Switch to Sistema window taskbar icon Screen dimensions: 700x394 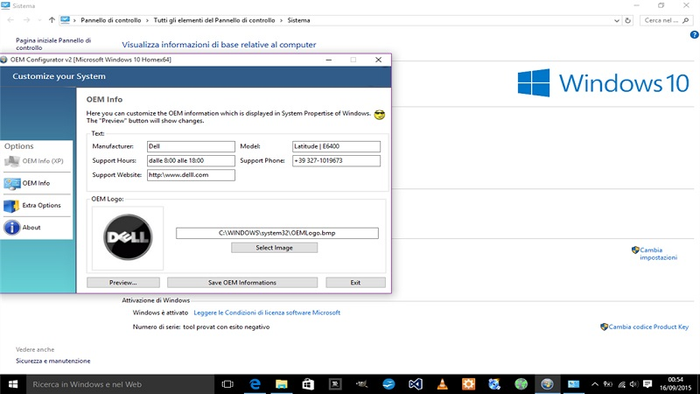[574, 384]
